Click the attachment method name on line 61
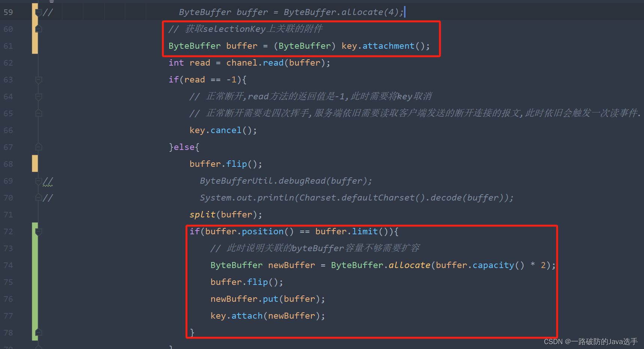 (x=388, y=46)
